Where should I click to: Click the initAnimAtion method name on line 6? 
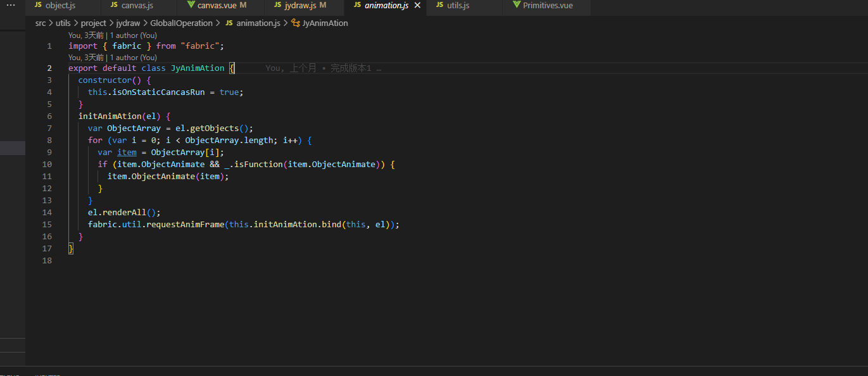[110, 116]
